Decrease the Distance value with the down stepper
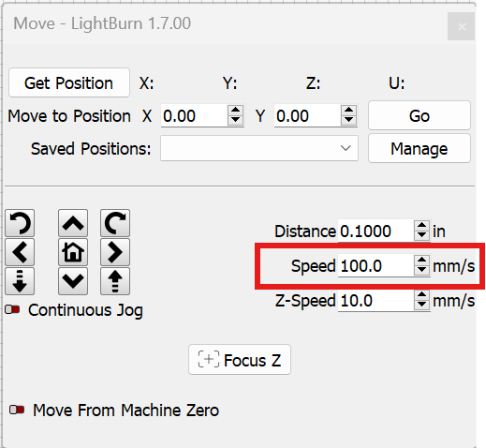 421,236
